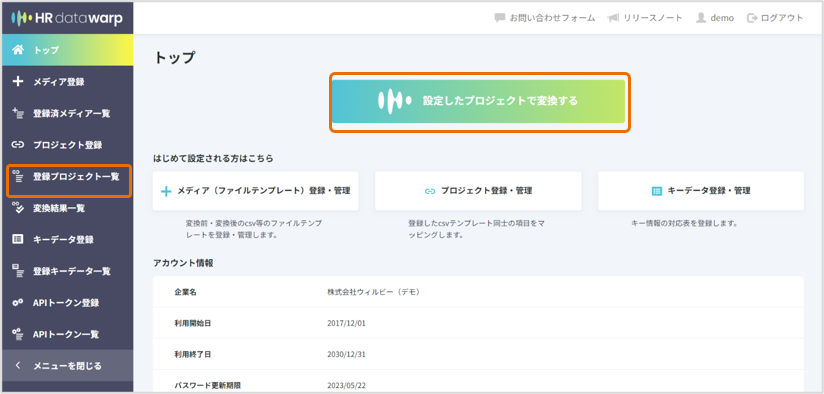Click the plus icon beside メディア登録
Screen dimensions: 824x394
tap(18, 81)
